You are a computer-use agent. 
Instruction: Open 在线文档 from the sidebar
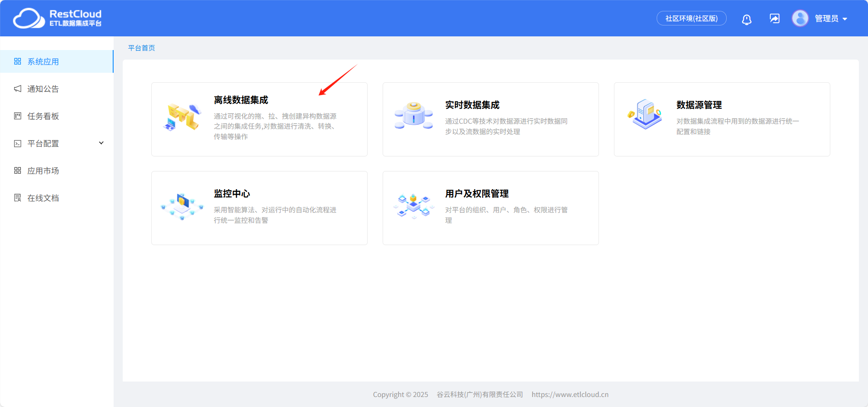point(57,198)
